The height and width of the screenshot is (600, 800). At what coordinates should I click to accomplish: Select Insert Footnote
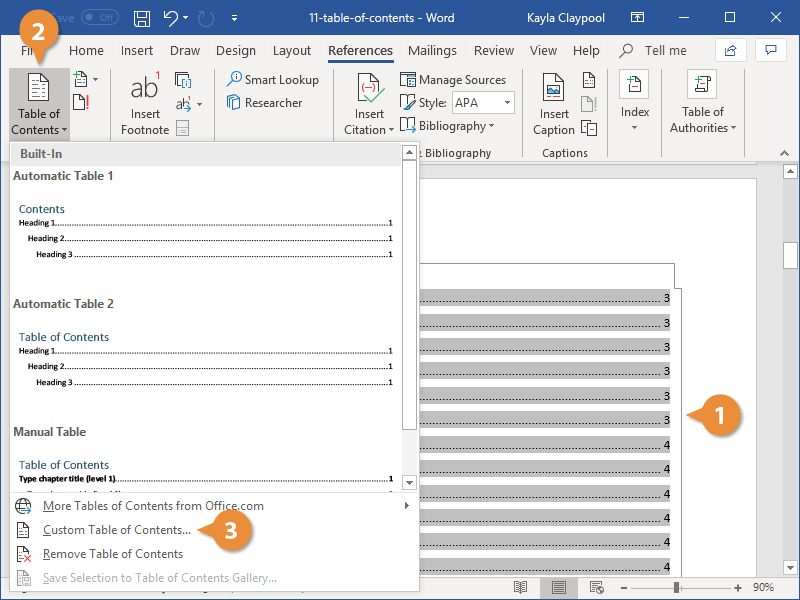click(x=144, y=103)
